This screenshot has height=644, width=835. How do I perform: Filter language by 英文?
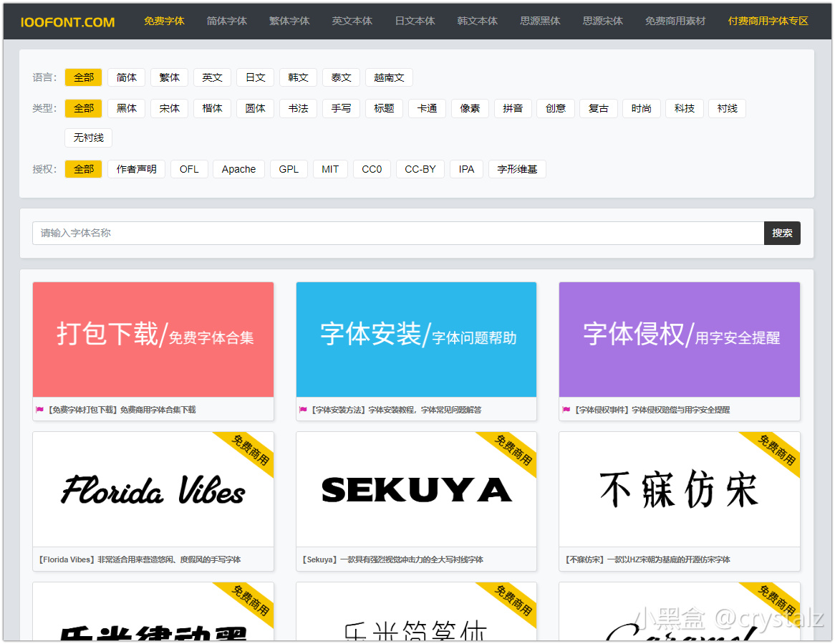tap(212, 77)
